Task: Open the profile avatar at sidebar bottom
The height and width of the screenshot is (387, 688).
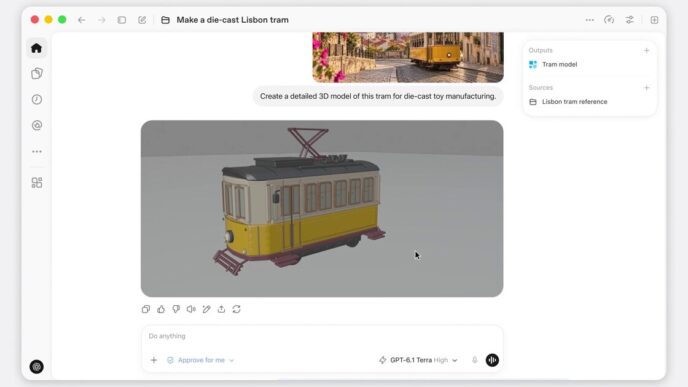Action: 36,366
